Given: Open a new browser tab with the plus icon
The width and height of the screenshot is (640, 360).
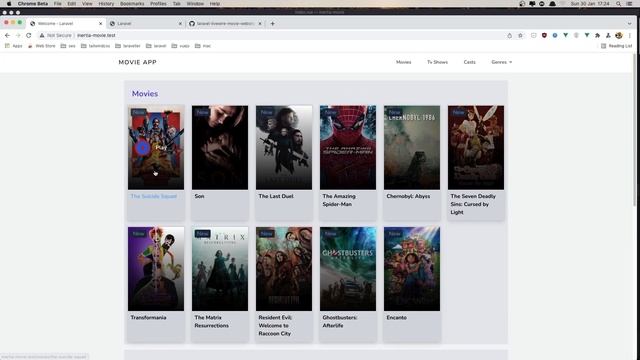Looking at the screenshot, I should [x=272, y=24].
